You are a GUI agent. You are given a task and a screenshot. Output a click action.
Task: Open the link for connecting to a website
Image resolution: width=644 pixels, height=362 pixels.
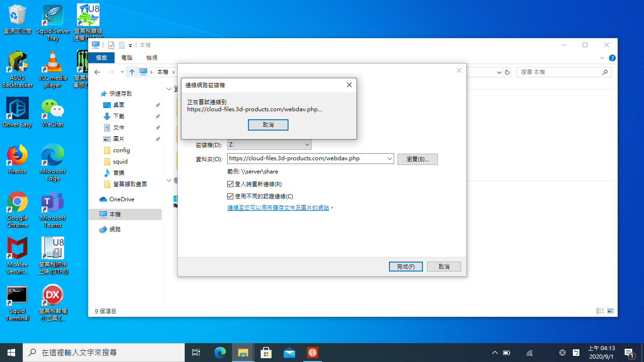pyautogui.click(x=278, y=208)
